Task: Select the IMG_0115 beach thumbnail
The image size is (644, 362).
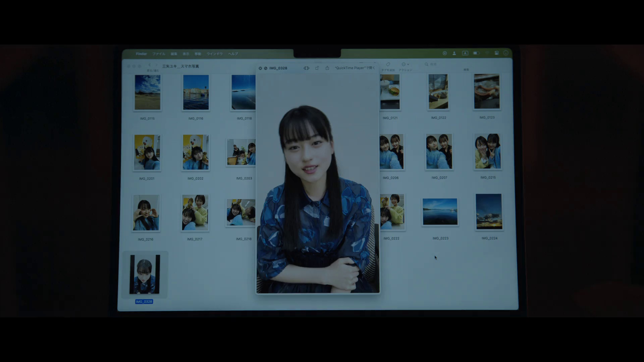Action: click(x=148, y=93)
